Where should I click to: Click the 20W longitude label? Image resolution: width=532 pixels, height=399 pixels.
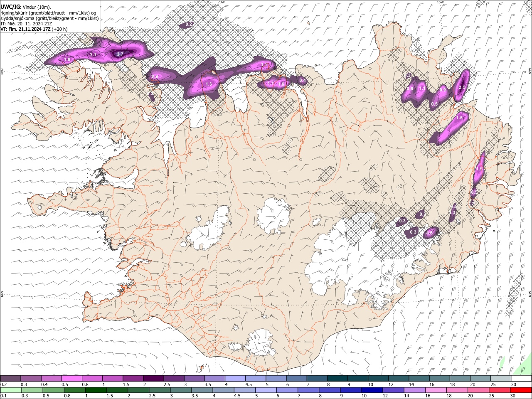point(221,2)
